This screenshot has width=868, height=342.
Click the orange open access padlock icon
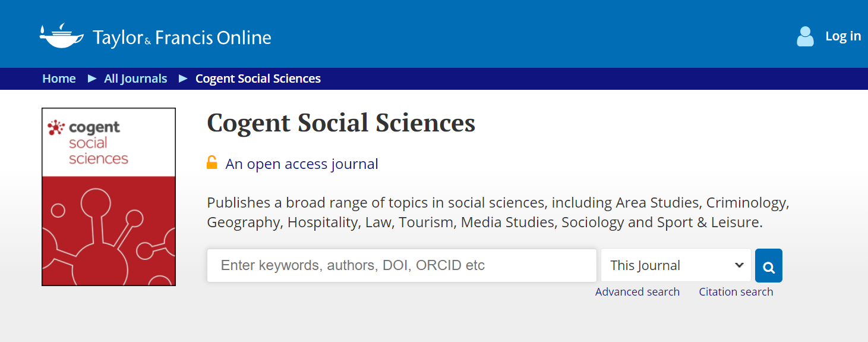point(212,162)
